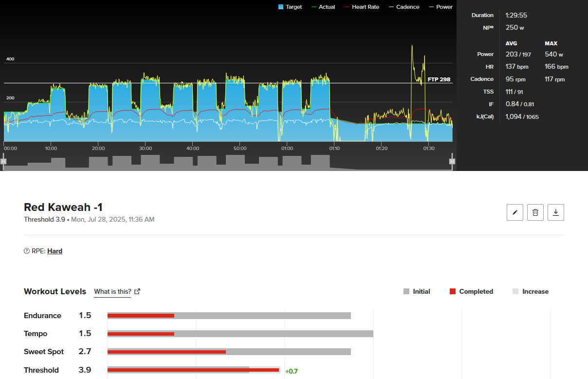Open the RPE Hard rating link
Viewport: 588px width, 379px height.
(55, 251)
